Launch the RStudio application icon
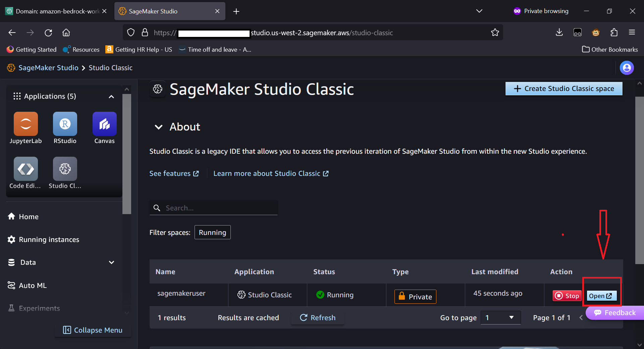The width and height of the screenshot is (644, 349). pos(65,124)
